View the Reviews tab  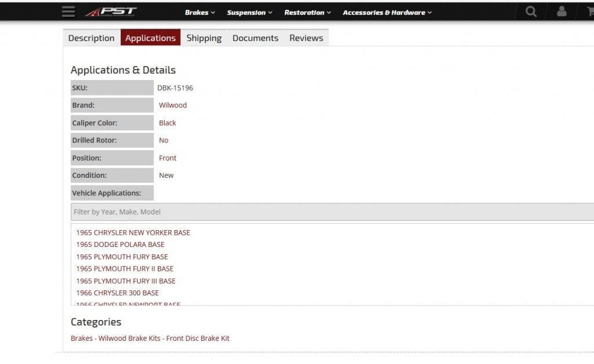306,38
